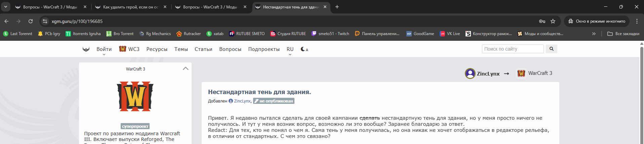Open 'Ресурсы' menu item
The width and height of the screenshot is (644, 144).
pos(157,49)
